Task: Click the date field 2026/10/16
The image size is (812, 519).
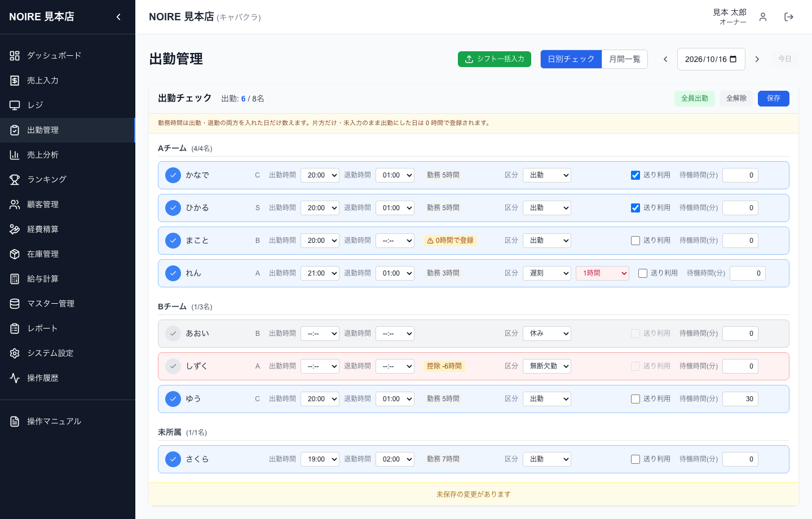Action: click(x=711, y=59)
